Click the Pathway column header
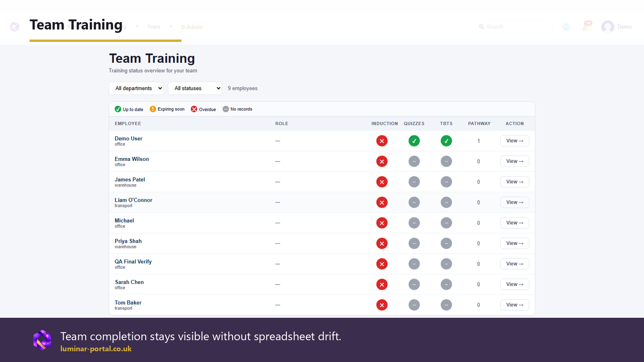This screenshot has height=362, width=644. point(479,123)
